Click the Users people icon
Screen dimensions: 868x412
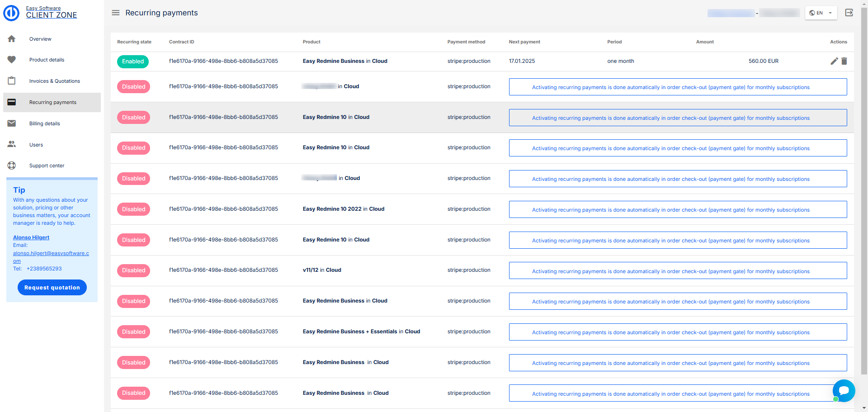(x=12, y=145)
